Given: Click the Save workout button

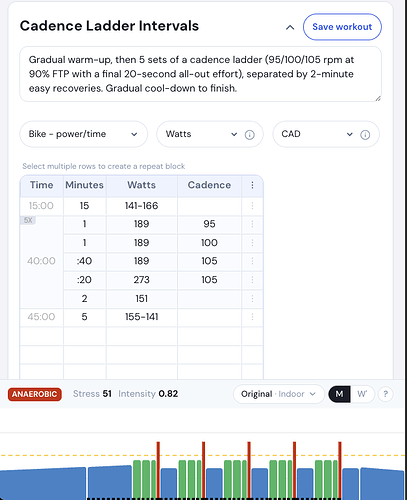Looking at the screenshot, I should point(342,27).
